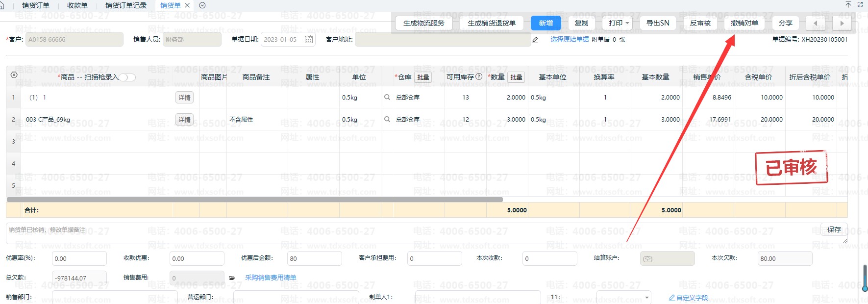Viewport: 868px width, 304px height.
Task: Click the 优惠后金额 input field
Action: pyautogui.click(x=314, y=258)
